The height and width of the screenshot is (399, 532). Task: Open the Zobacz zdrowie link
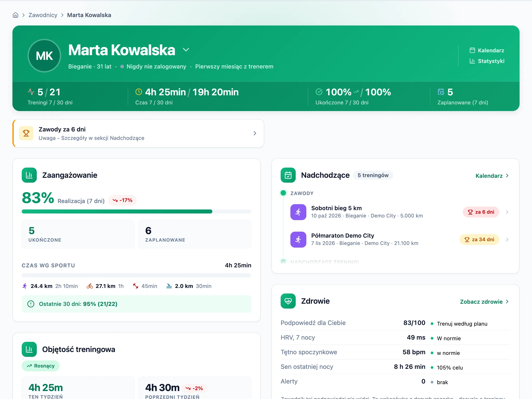(x=485, y=302)
